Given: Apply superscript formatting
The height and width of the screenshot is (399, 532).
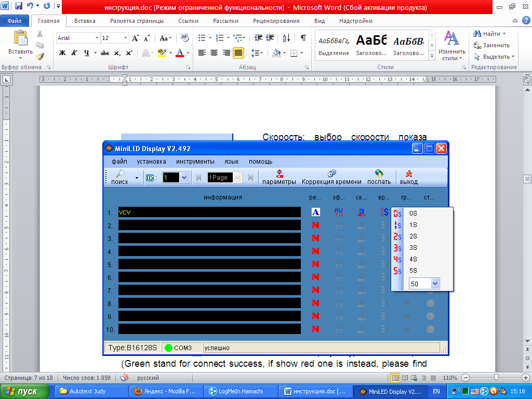Looking at the screenshot, I should point(129,53).
